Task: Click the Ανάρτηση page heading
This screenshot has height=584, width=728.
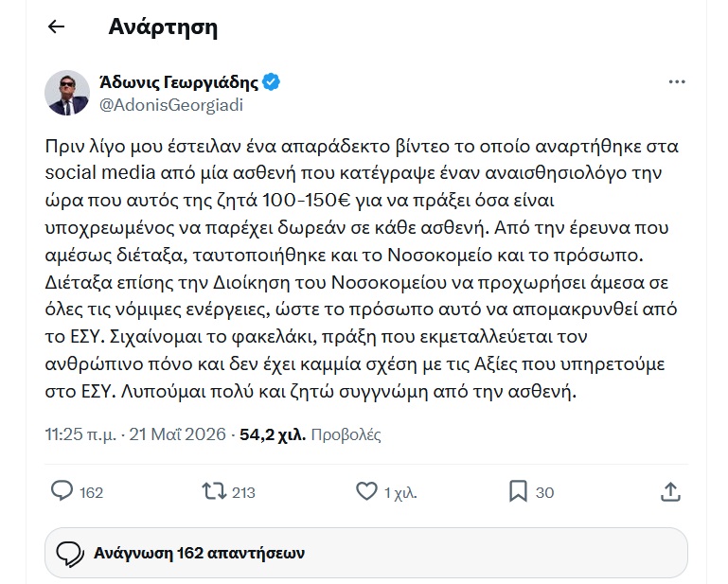Action: pyautogui.click(x=163, y=27)
